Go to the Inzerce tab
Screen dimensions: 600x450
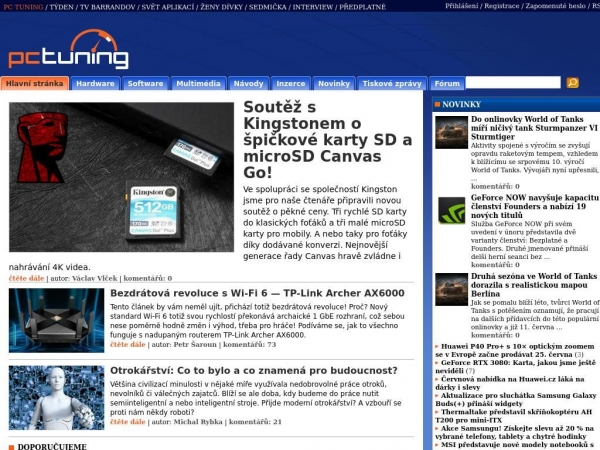[x=291, y=83]
